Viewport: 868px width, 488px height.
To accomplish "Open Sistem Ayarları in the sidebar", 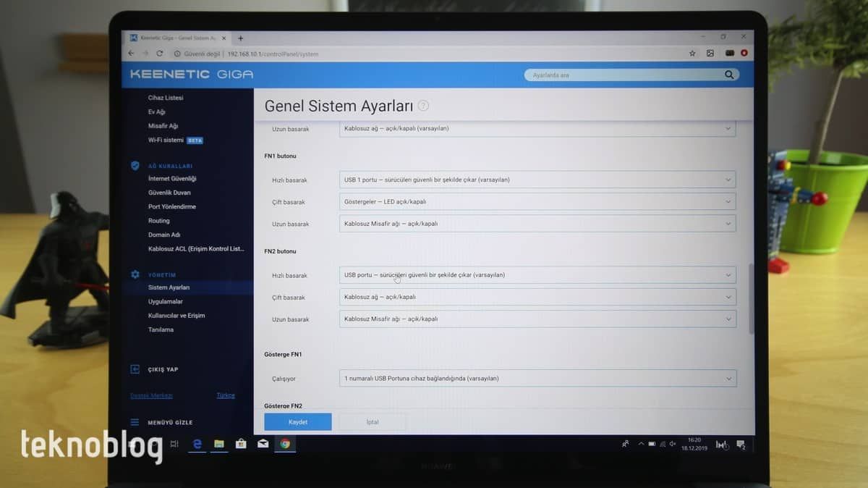I will pyautogui.click(x=169, y=287).
